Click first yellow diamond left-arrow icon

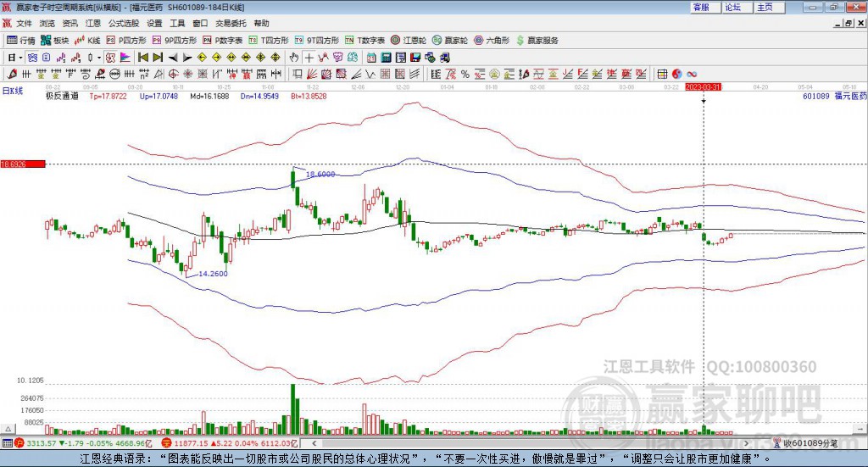point(202,58)
